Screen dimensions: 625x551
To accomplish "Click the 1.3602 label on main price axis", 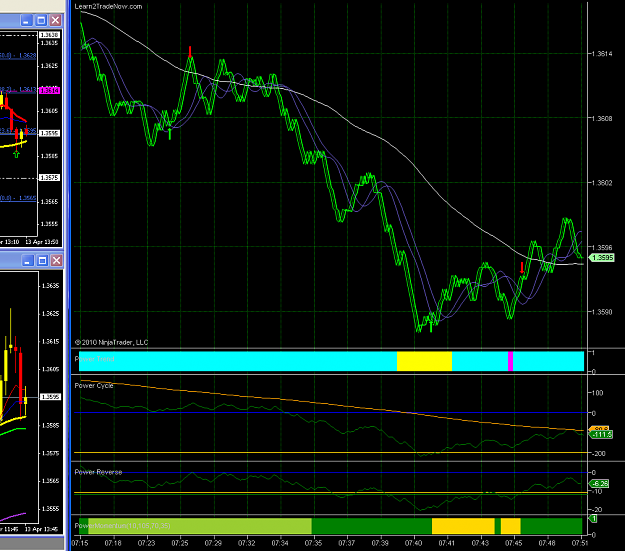I will pyautogui.click(x=602, y=183).
